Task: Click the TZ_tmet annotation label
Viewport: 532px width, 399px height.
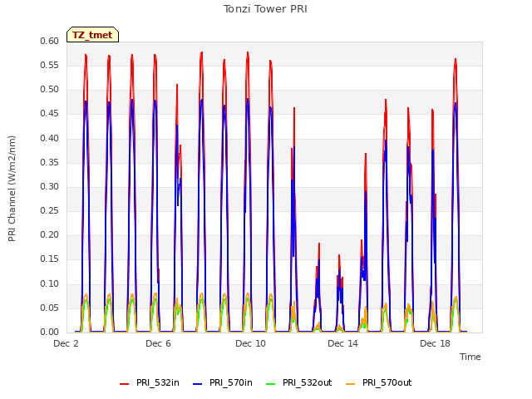Action: click(x=92, y=35)
